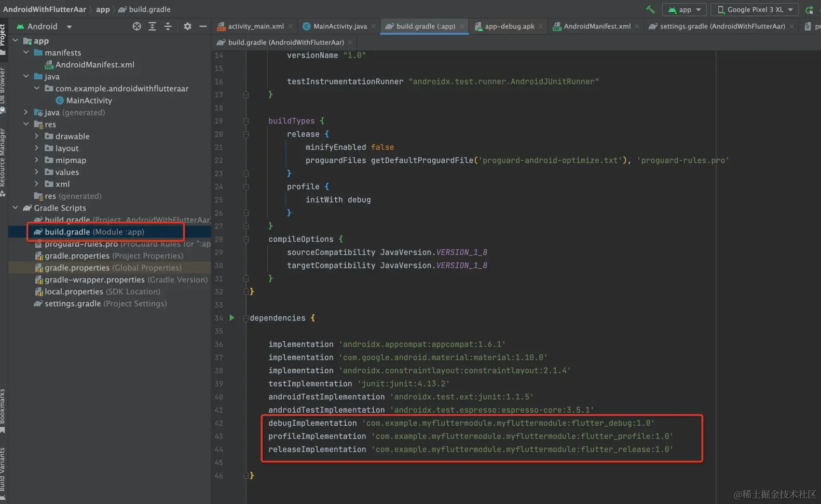Click the Expand All icon in project panel
The width and height of the screenshot is (821, 504).
pyautogui.click(x=152, y=26)
